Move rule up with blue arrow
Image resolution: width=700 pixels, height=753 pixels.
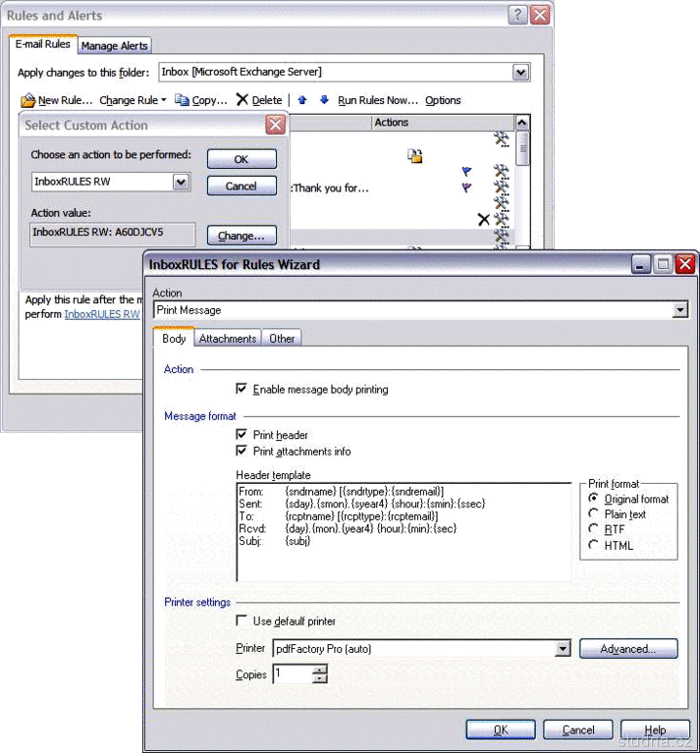click(x=302, y=100)
